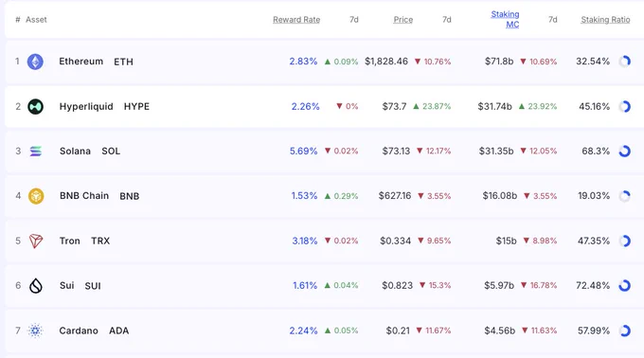
Task: Click the Ethereum logo icon
Action: (x=35, y=62)
